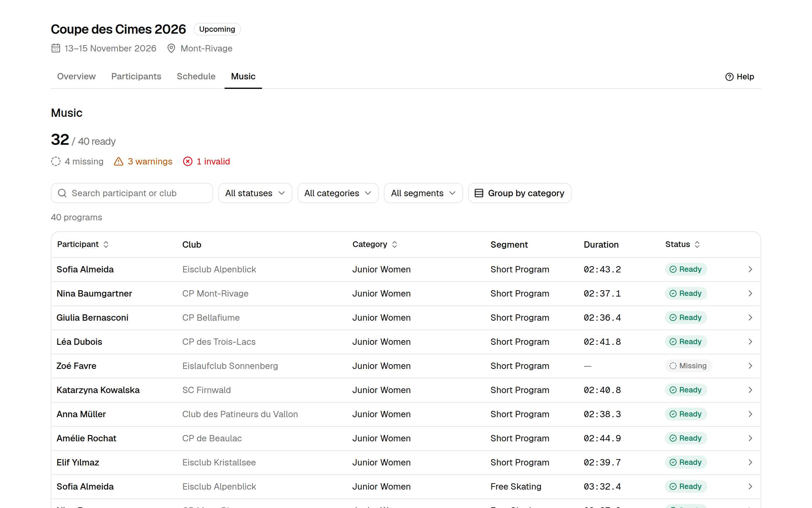This screenshot has width=812, height=508.
Task: Click Elif Yılmaz participant name
Action: (x=78, y=463)
